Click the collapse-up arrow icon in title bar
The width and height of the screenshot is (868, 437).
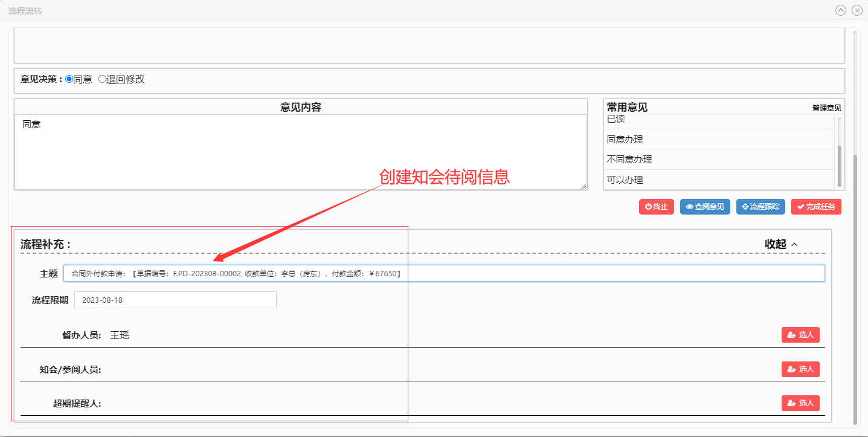click(840, 10)
